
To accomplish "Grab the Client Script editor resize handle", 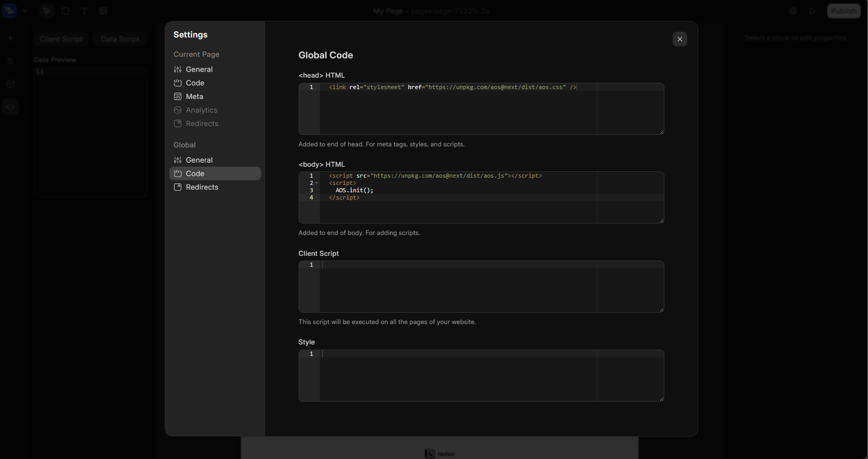I will pos(661,309).
